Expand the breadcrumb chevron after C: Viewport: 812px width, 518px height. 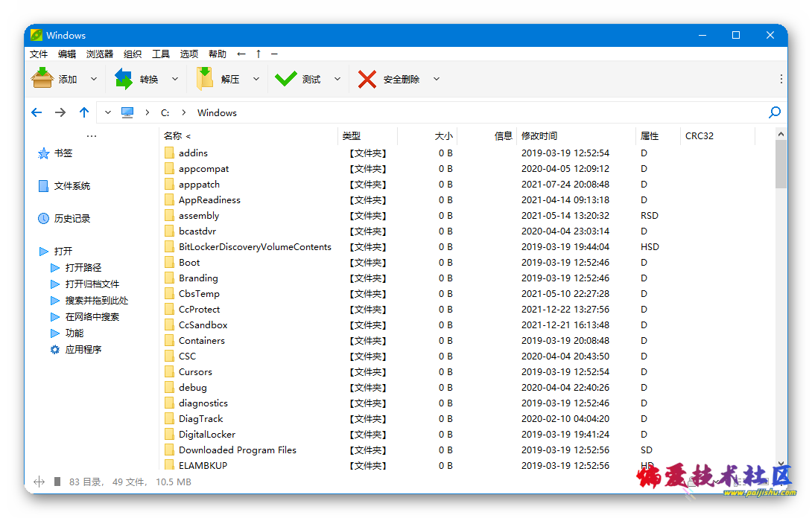(x=184, y=112)
